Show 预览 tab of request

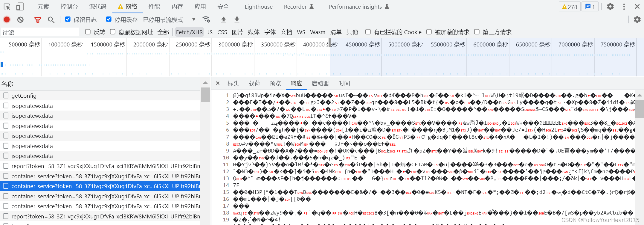click(x=275, y=83)
